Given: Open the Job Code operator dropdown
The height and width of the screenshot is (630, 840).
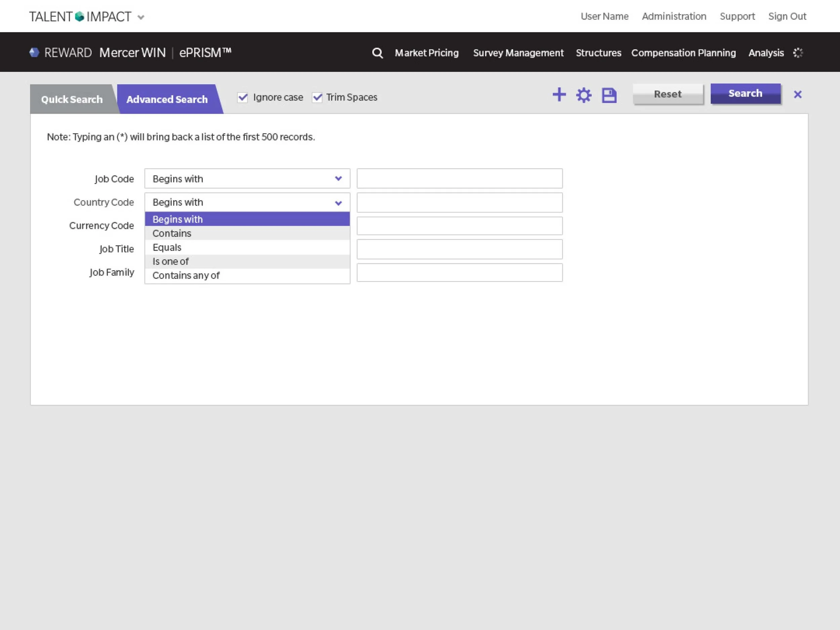Looking at the screenshot, I should coord(247,178).
